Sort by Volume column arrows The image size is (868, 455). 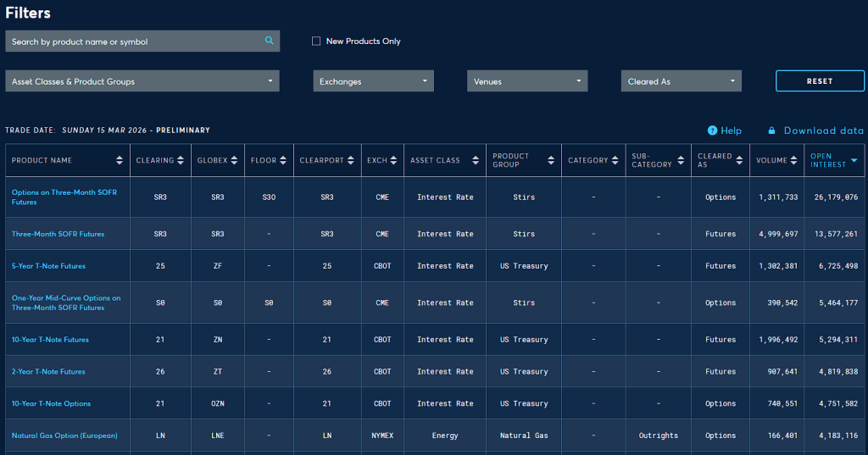[794, 160]
